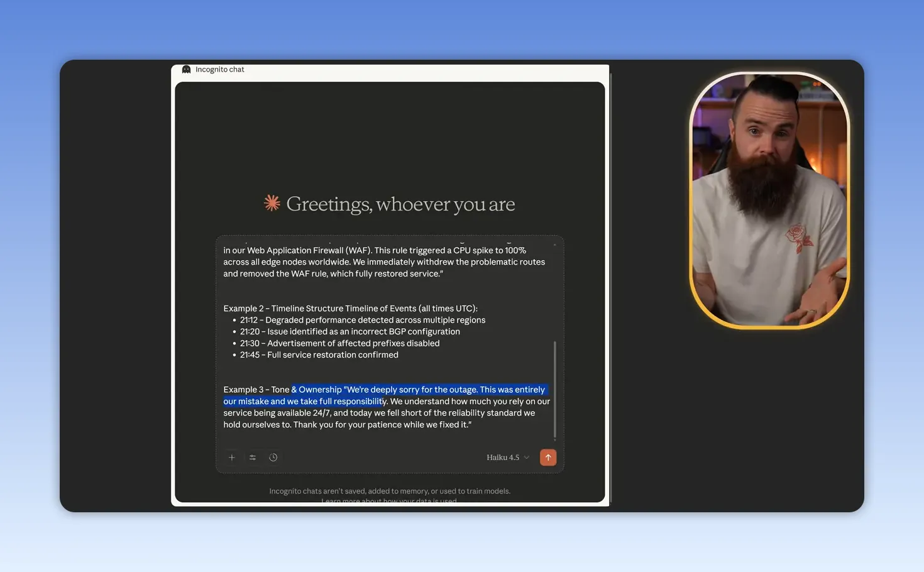Viewport: 924px width, 572px height.
Task: Click the text 'Example 3 – Tone'
Action: click(256, 390)
